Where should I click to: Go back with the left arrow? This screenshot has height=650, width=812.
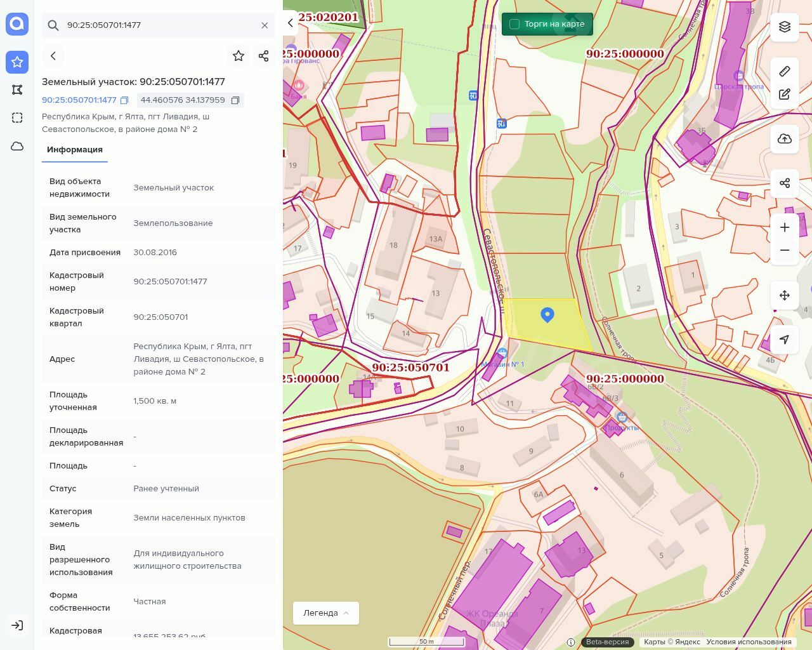[53, 56]
